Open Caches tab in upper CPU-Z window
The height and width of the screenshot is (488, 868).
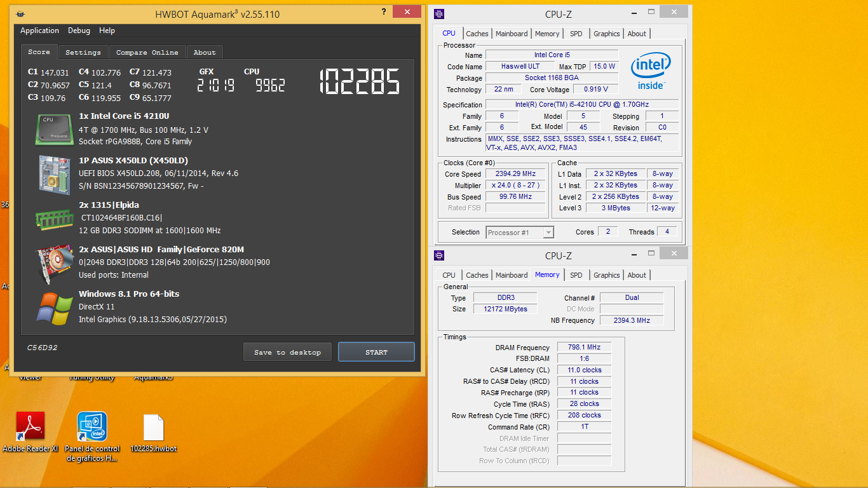pyautogui.click(x=477, y=34)
